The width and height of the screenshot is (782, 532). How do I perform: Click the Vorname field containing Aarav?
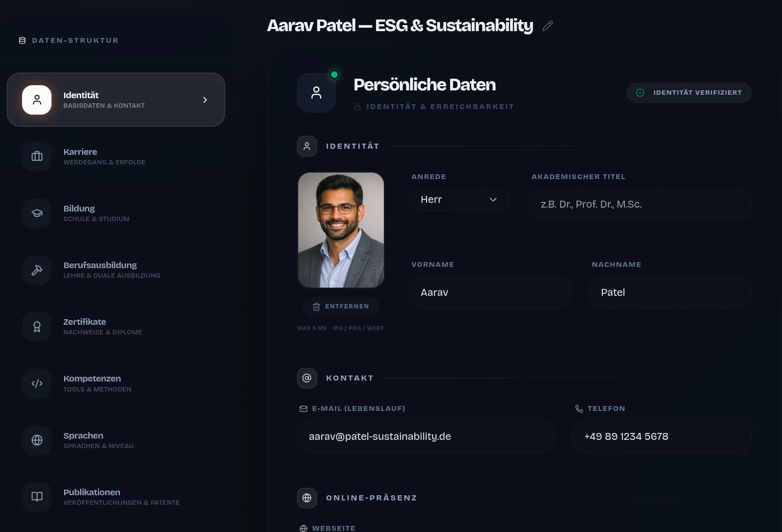point(490,292)
